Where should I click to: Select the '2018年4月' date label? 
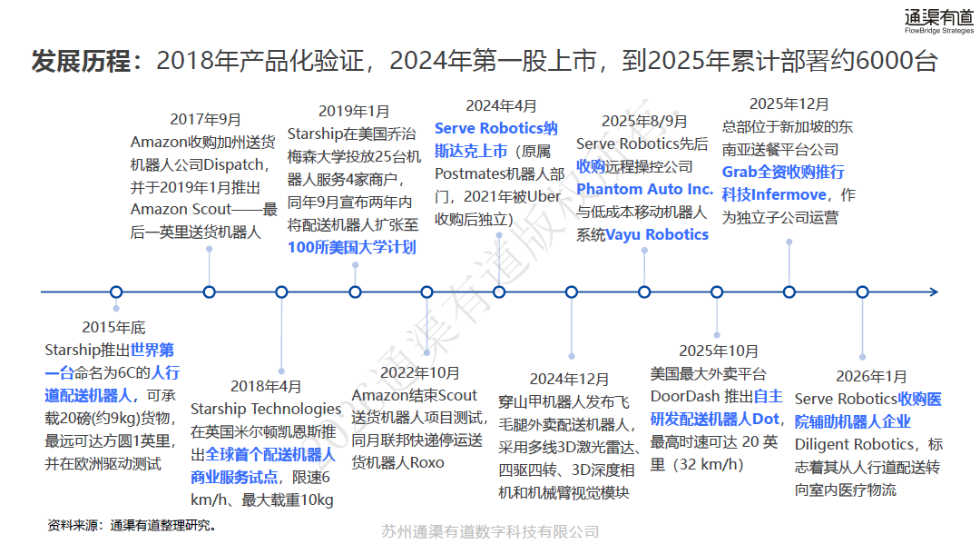266,386
